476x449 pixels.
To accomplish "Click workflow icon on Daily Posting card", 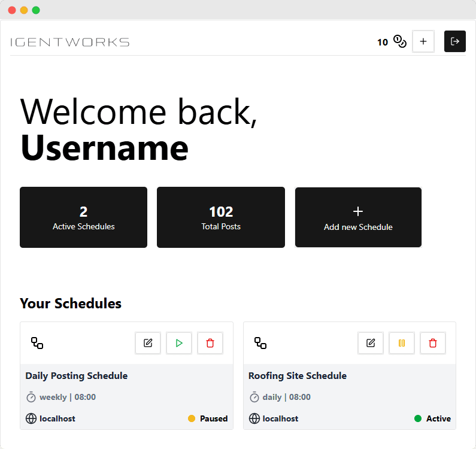I will tap(37, 343).
